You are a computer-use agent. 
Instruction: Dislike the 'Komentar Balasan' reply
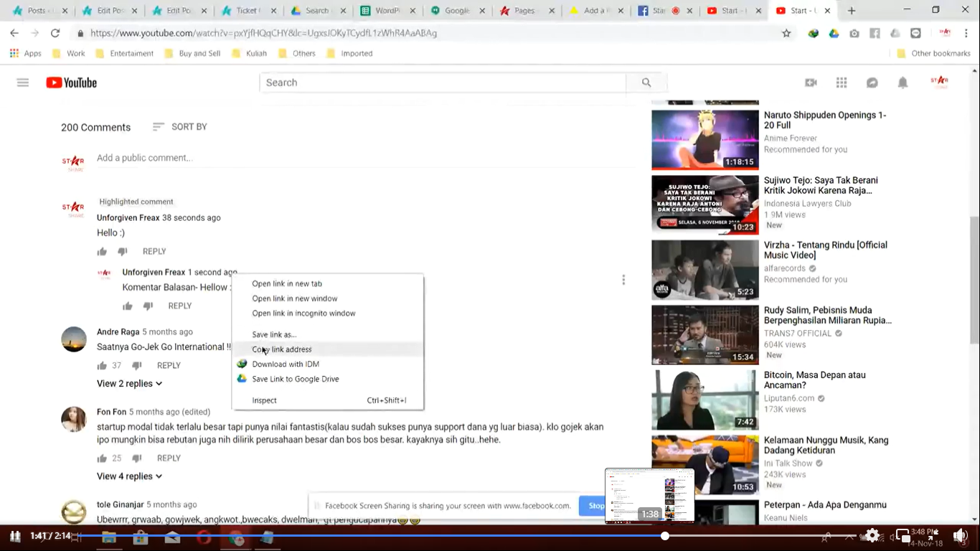[148, 306]
